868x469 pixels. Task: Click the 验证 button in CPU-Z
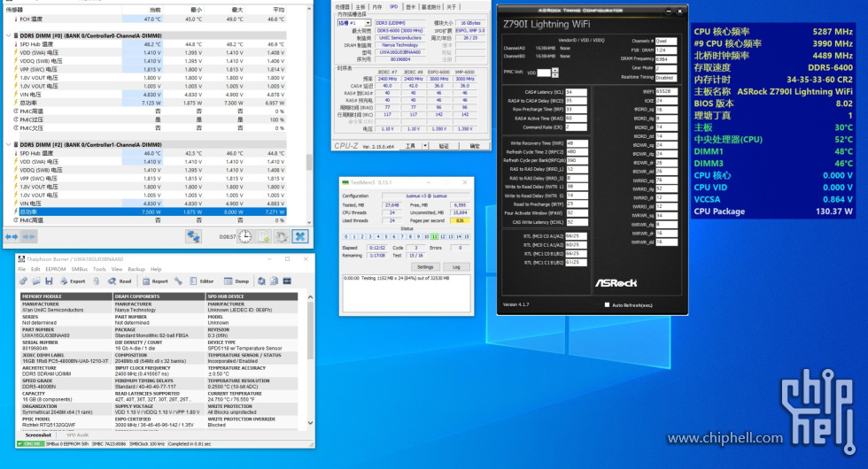coord(444,146)
